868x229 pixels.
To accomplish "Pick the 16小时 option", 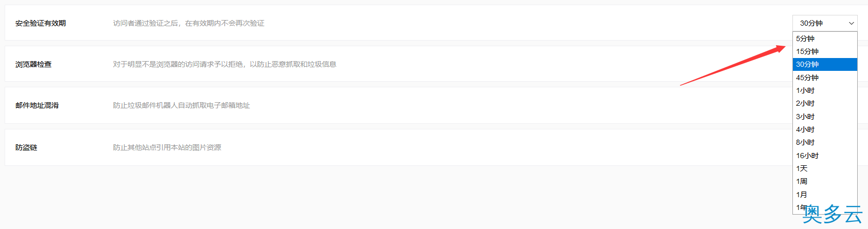I will (x=824, y=156).
